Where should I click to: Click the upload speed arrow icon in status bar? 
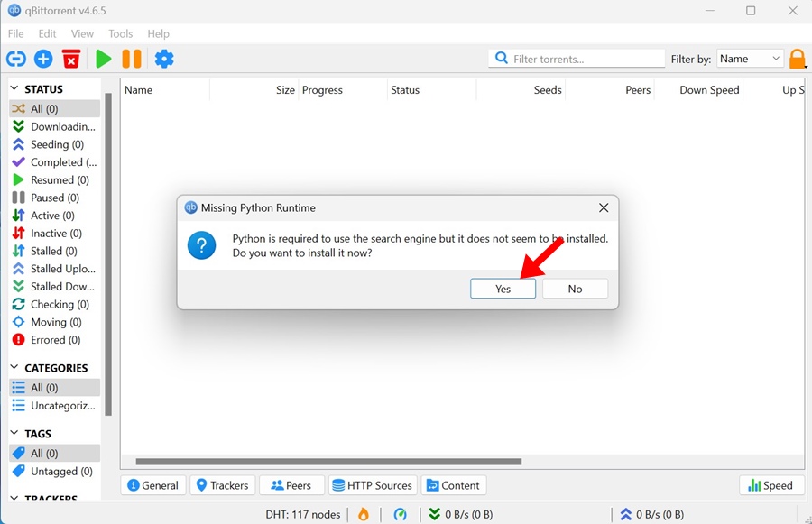(x=626, y=514)
